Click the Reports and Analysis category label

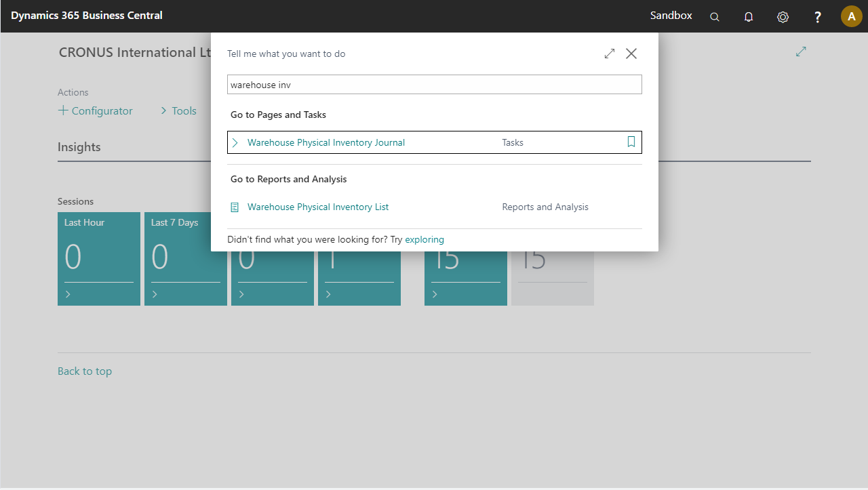pyautogui.click(x=545, y=207)
